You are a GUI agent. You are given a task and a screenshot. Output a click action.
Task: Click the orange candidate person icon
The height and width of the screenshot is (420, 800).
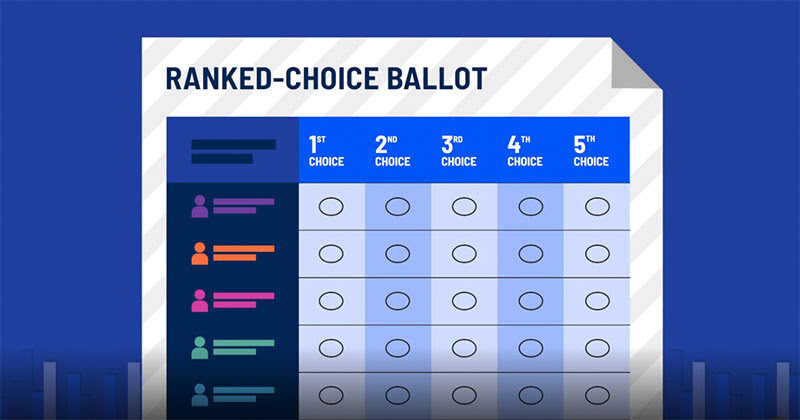coord(199,254)
